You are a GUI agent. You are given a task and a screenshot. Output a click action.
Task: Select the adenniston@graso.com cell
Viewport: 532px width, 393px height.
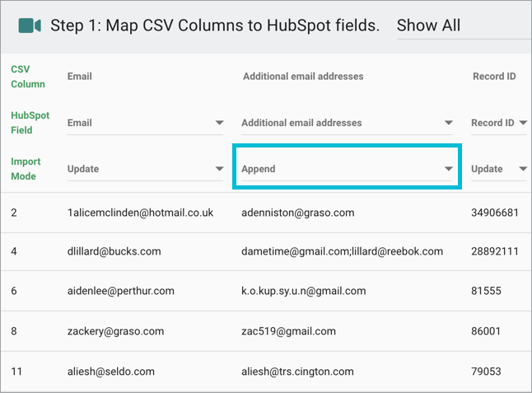point(298,213)
